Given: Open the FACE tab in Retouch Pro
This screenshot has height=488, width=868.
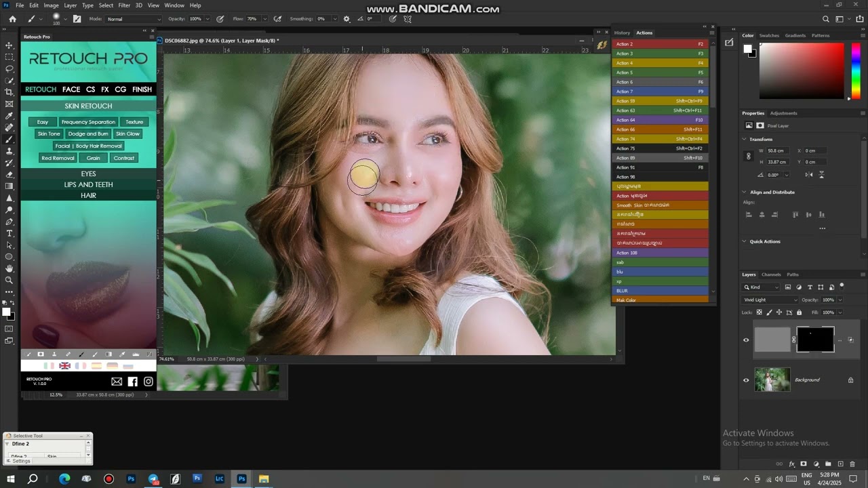Looking at the screenshot, I should pos(71,89).
